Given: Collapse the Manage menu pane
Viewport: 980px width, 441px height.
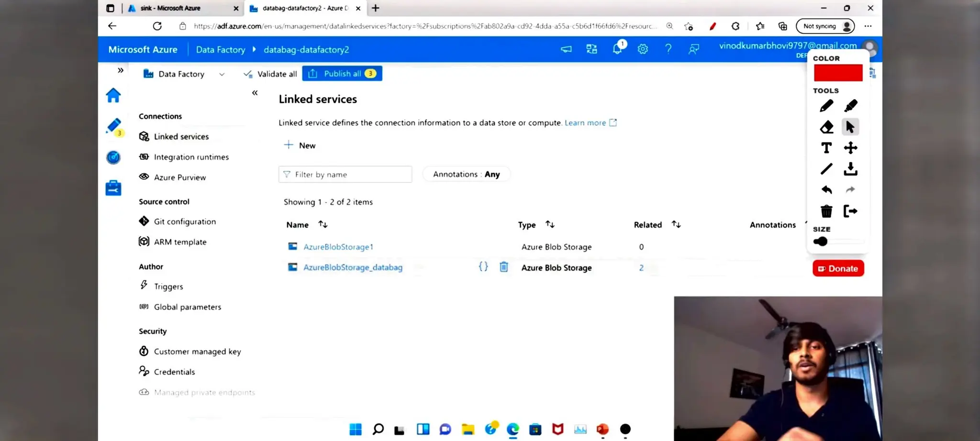Looking at the screenshot, I should click(255, 93).
